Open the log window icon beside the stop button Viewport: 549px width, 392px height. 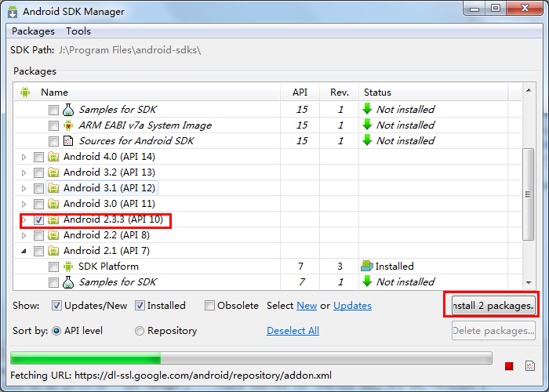(x=530, y=366)
